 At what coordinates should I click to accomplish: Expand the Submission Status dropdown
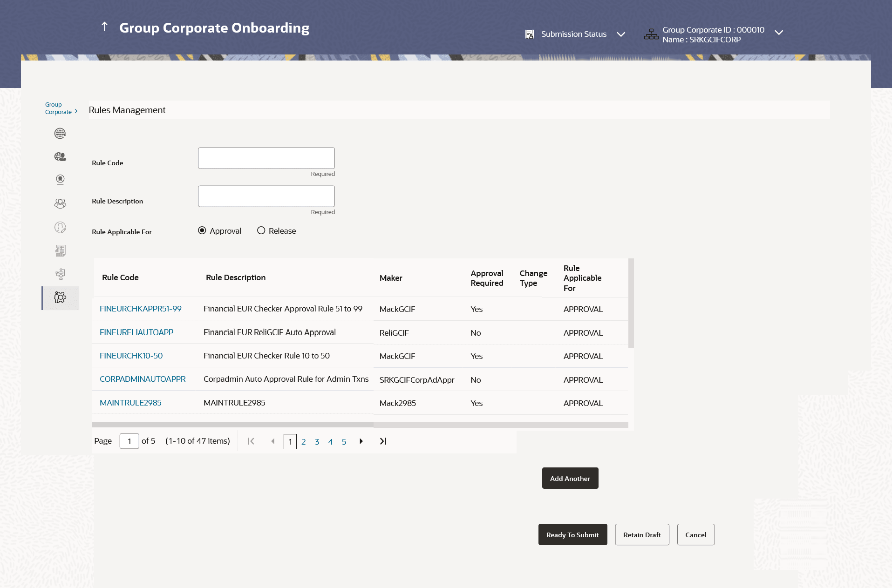tap(621, 34)
